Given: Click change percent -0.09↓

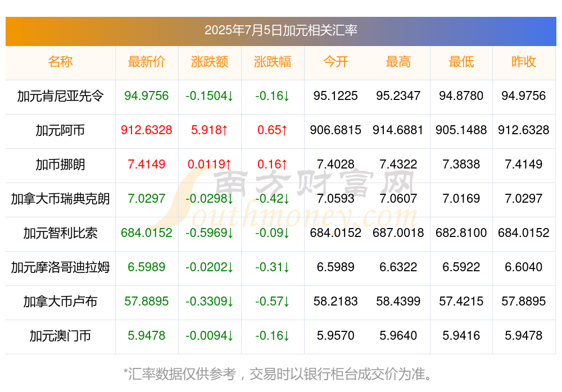Looking at the screenshot, I should point(273,233).
